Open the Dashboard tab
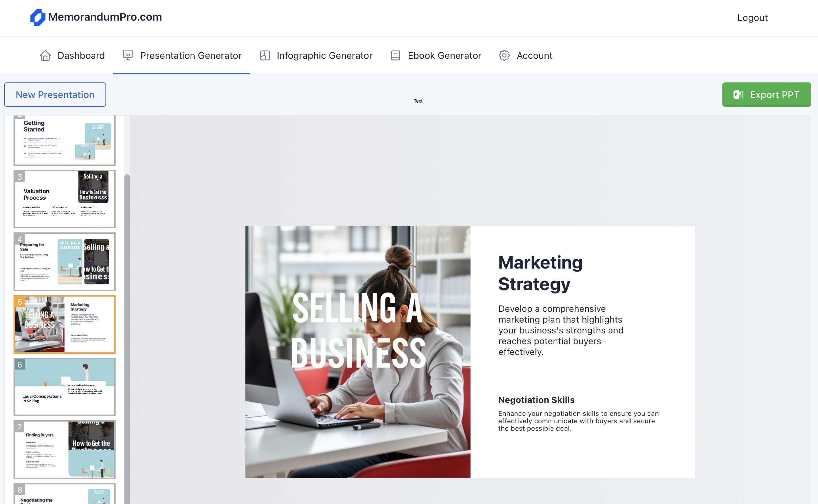 (x=72, y=55)
